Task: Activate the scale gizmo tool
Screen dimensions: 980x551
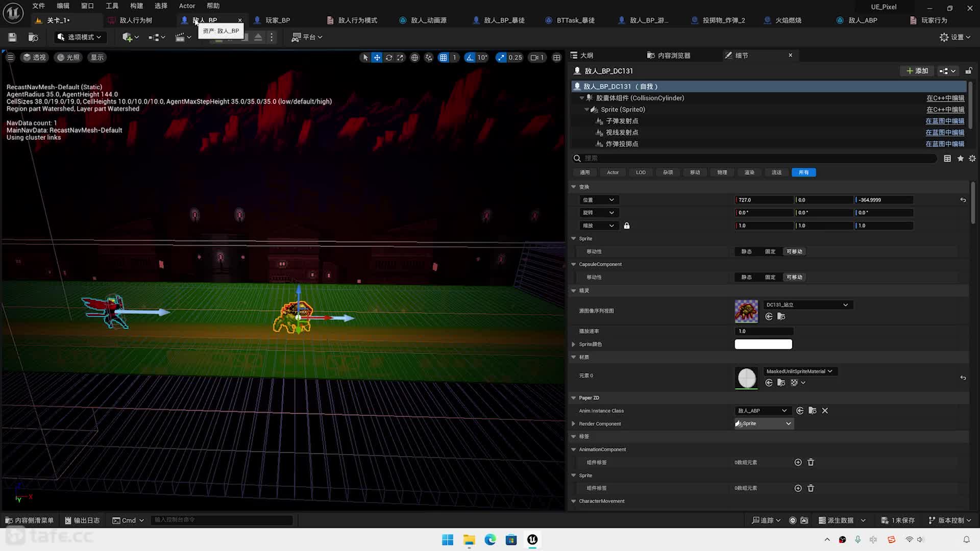Action: (x=400, y=58)
